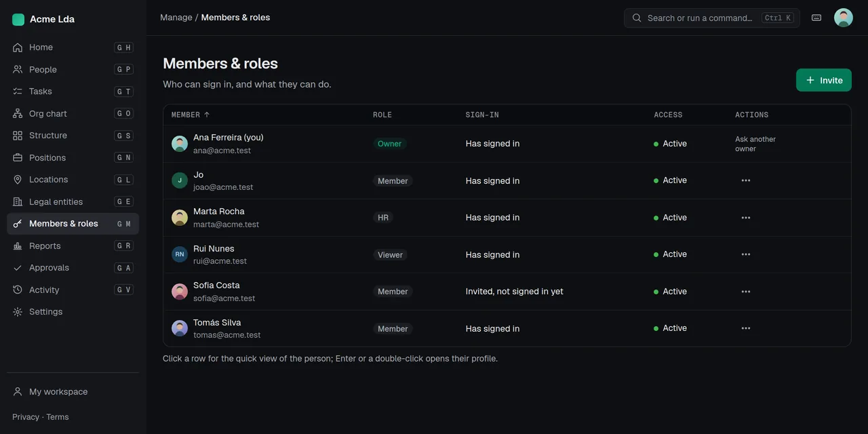Click the Acme Lda green logo
This screenshot has height=434, width=868.
pyautogui.click(x=18, y=20)
